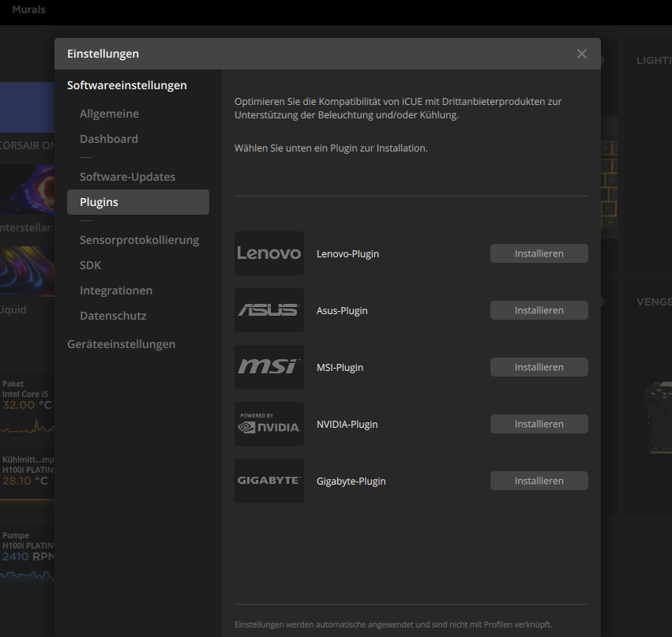Open Allgemeine settings
The width and height of the screenshot is (672, 637).
click(x=109, y=114)
